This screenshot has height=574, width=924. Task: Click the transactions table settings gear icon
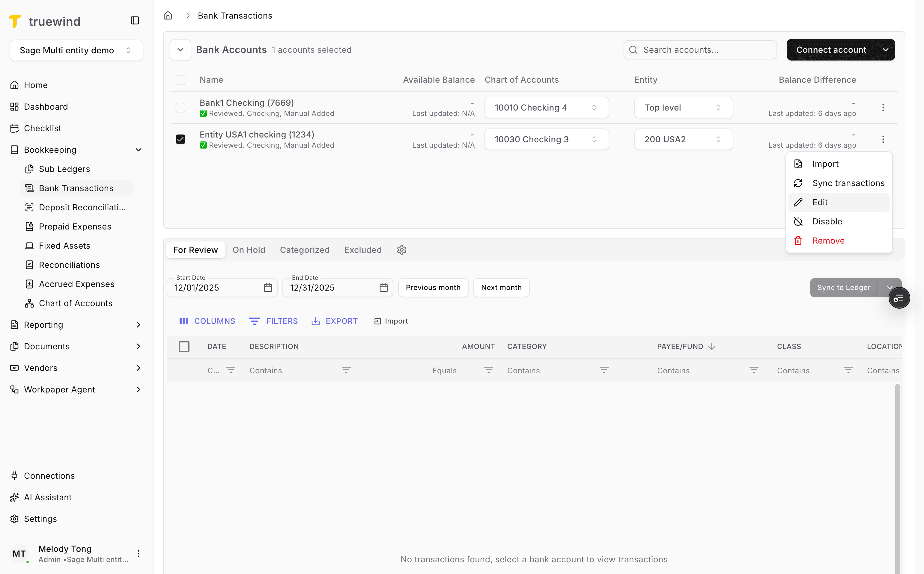[x=402, y=250]
